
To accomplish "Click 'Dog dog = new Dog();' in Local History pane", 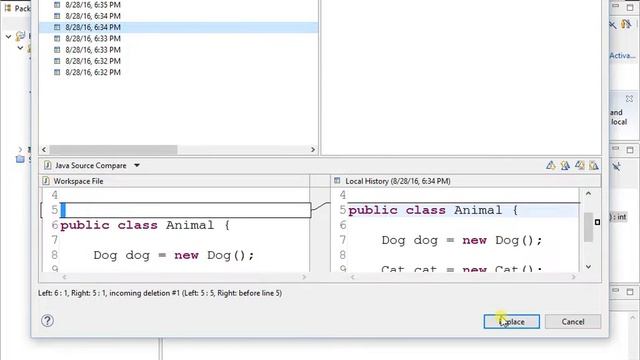I will click(462, 240).
